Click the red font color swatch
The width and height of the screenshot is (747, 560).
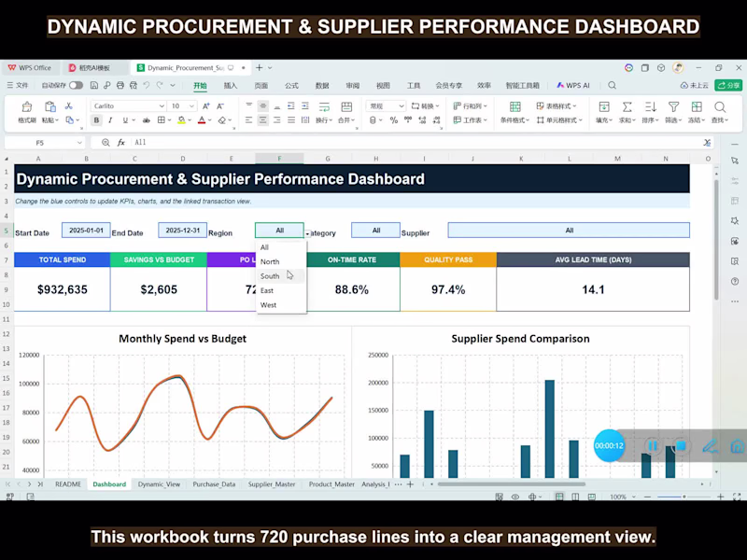202,120
